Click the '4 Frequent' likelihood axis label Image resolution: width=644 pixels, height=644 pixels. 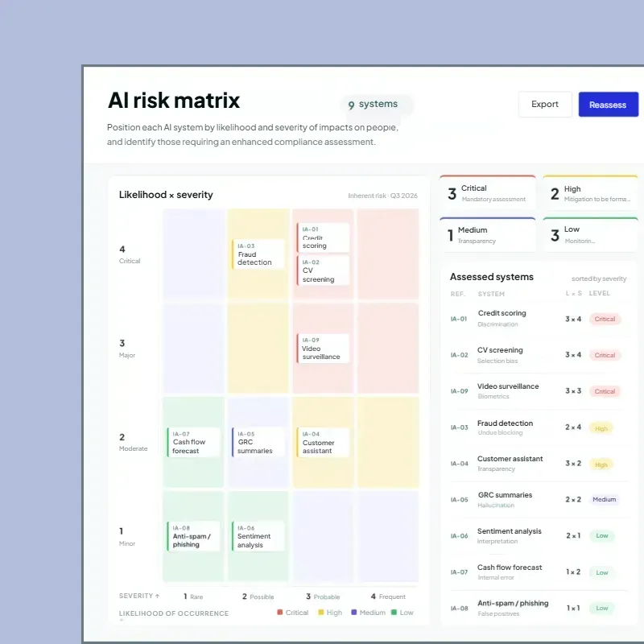388,597
